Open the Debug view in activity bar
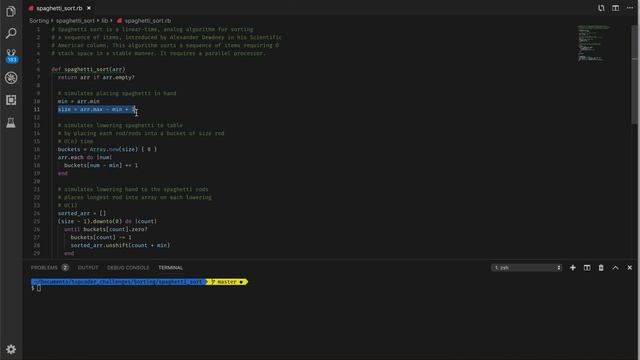Image resolution: width=640 pixels, height=360 pixels. coord(11,78)
